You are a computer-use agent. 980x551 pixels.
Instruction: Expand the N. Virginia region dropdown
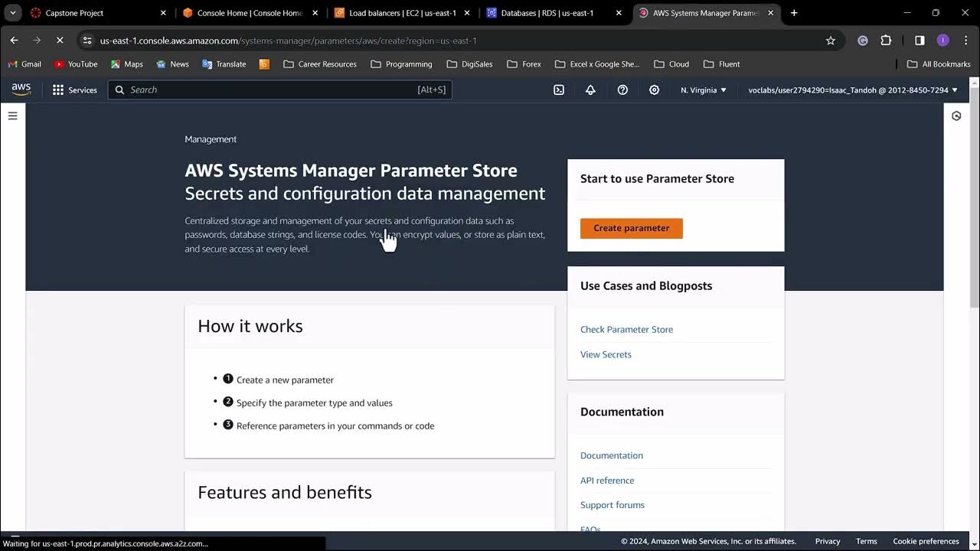704,90
